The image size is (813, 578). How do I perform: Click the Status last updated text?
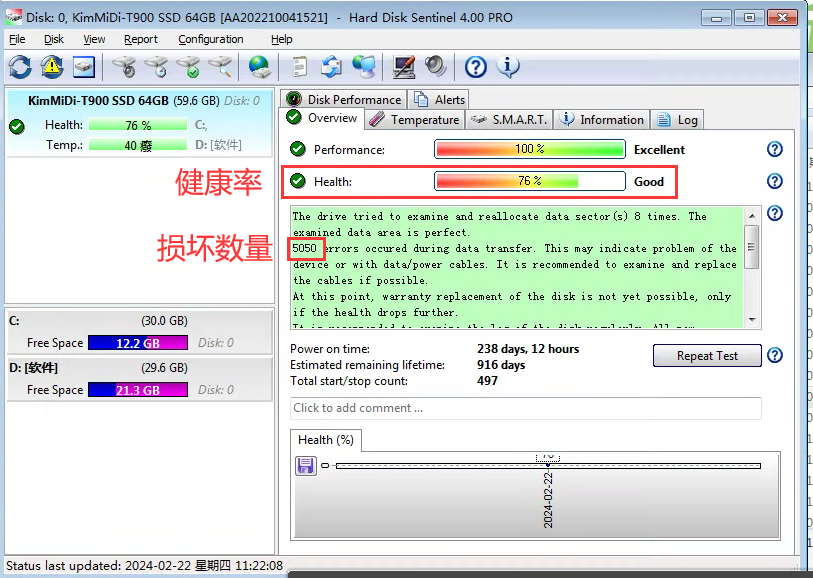pos(145,566)
